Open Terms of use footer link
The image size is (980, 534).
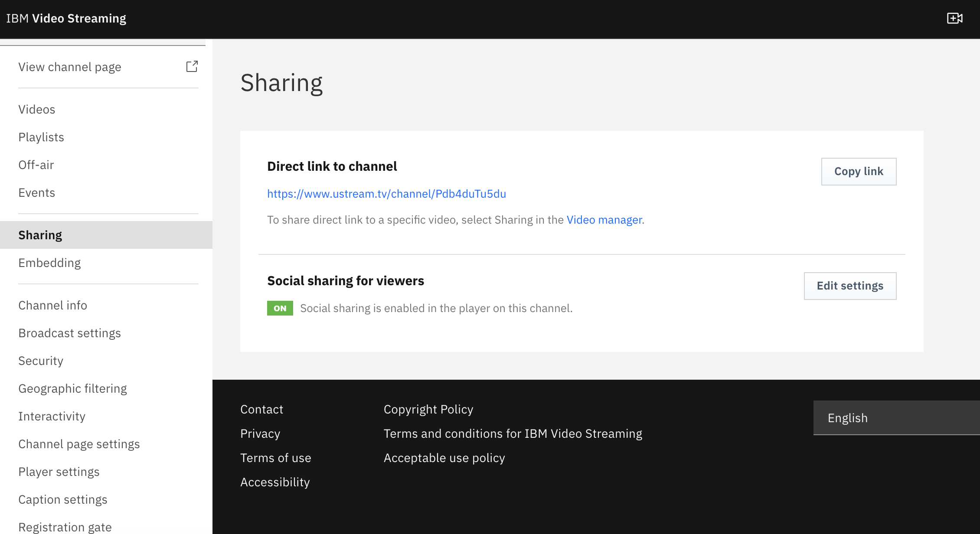click(276, 458)
